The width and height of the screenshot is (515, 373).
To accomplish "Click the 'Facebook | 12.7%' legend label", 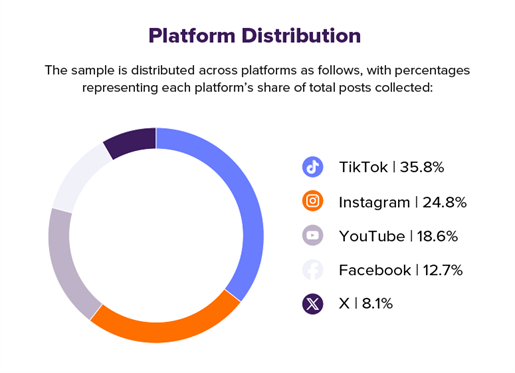I will tap(401, 270).
